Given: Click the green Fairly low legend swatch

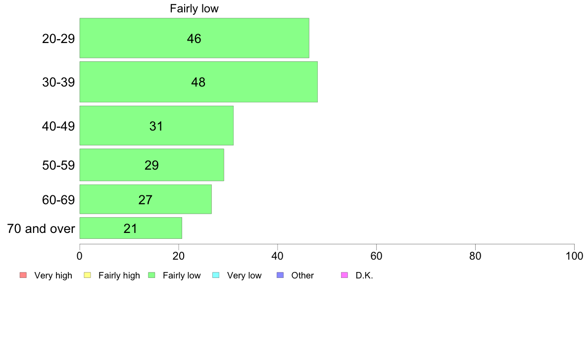Looking at the screenshot, I should 152,275.
